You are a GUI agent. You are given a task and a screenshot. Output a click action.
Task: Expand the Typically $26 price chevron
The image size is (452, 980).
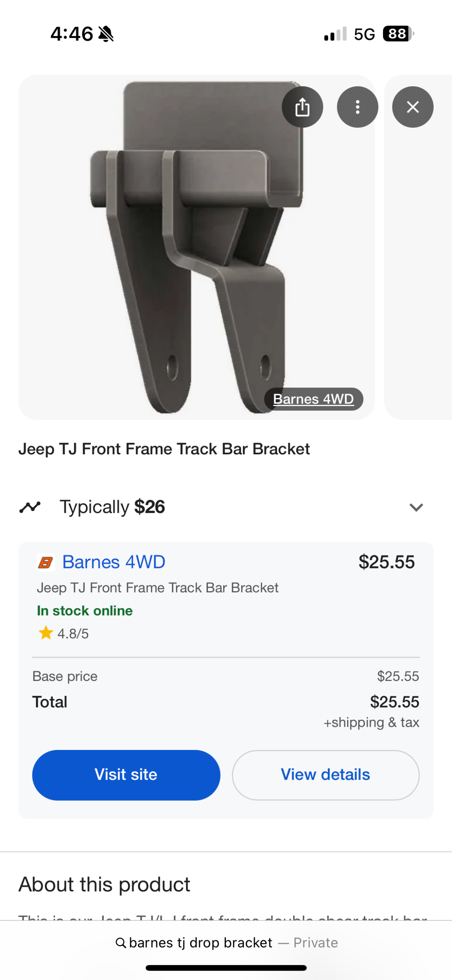click(x=416, y=507)
